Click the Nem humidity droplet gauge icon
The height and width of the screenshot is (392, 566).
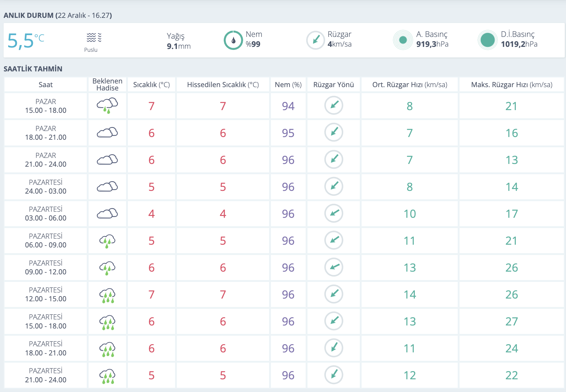coord(233,40)
